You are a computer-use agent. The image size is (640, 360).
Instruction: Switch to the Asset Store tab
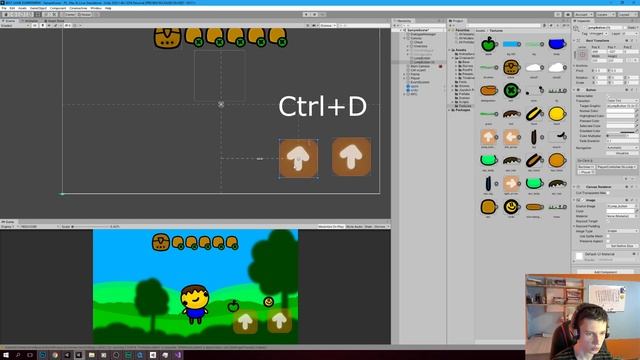[x=55, y=20]
